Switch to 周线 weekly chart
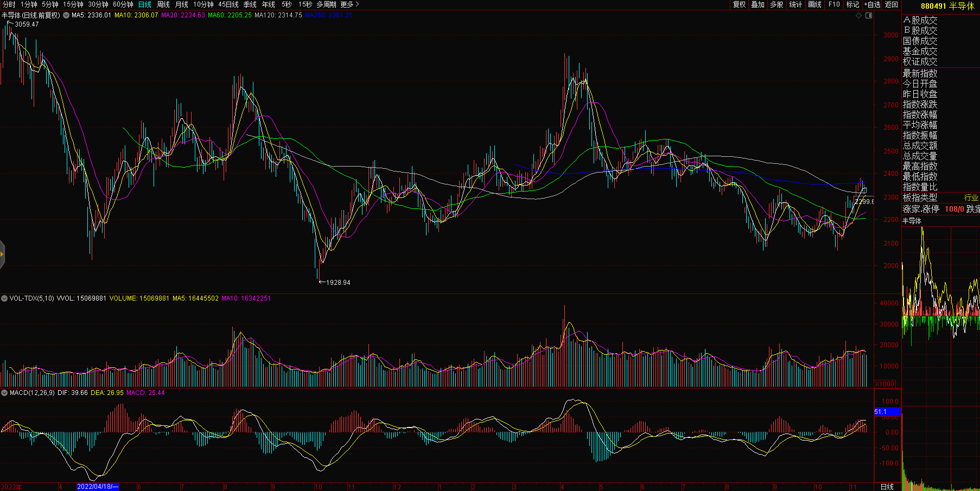The height and width of the screenshot is (491, 980). tap(163, 4)
